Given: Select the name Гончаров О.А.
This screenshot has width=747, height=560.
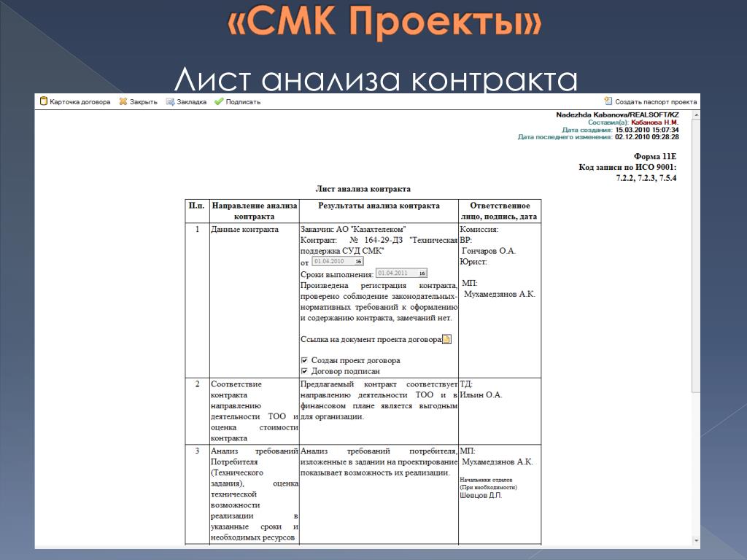Looking at the screenshot, I should tap(489, 251).
